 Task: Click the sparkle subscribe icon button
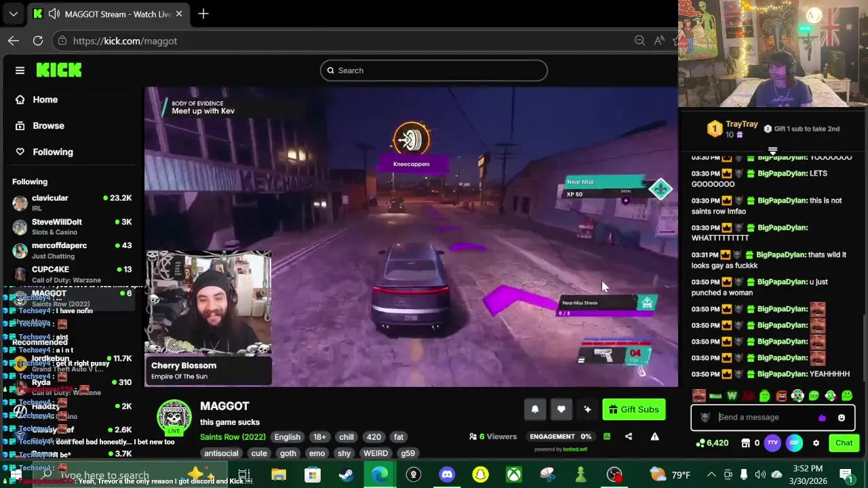[x=587, y=409]
